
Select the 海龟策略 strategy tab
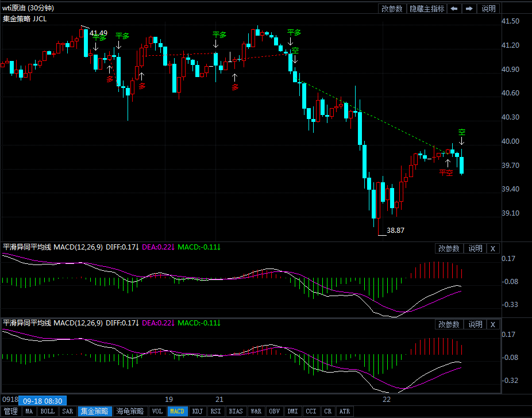(130, 412)
